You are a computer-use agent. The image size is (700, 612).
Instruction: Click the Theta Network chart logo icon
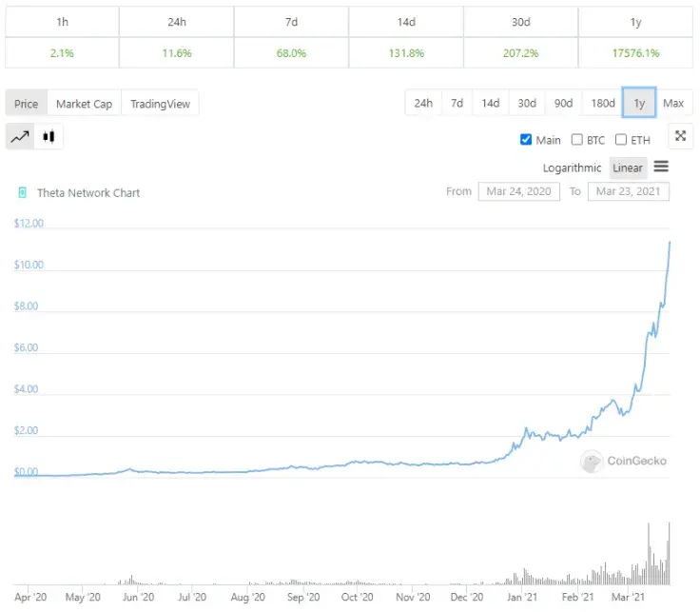click(x=22, y=192)
